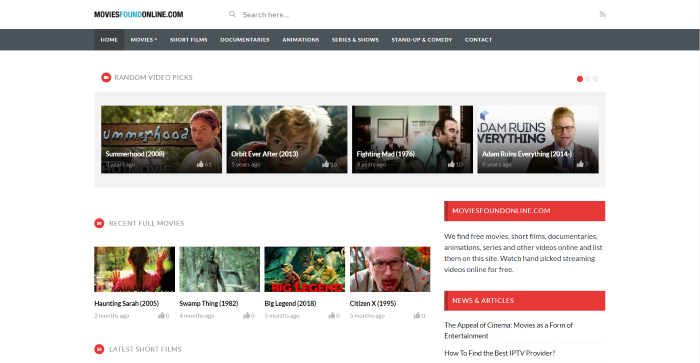Like Orbit Ever After via thumbs-up icon
The image size is (700, 363).
(325, 164)
